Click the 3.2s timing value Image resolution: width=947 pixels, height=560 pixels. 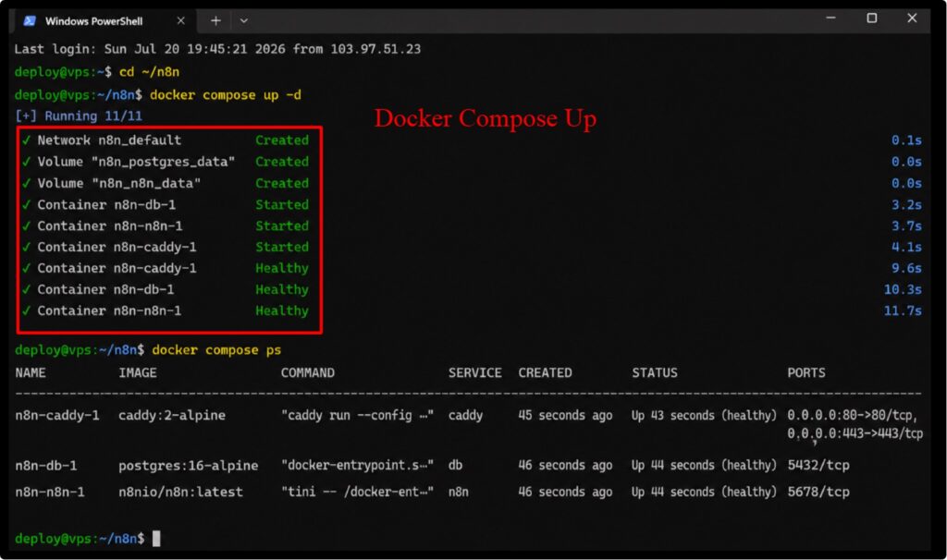[906, 204]
